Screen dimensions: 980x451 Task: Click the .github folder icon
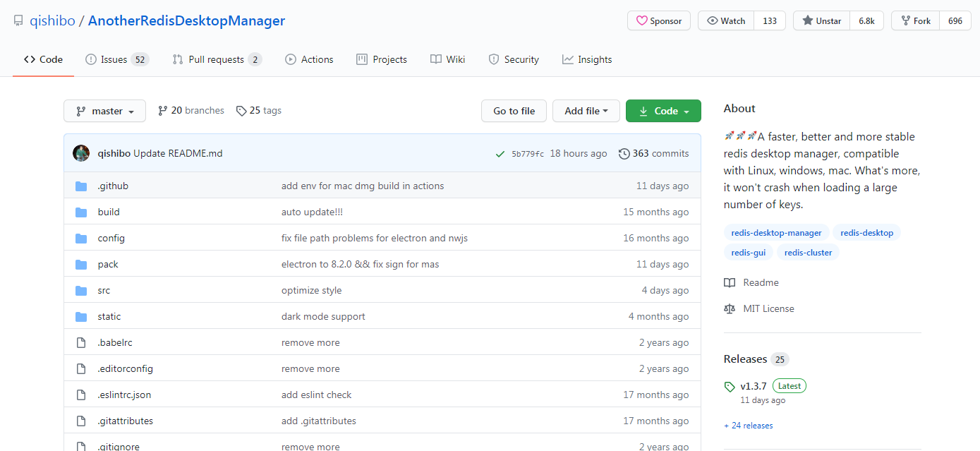pyautogui.click(x=81, y=186)
